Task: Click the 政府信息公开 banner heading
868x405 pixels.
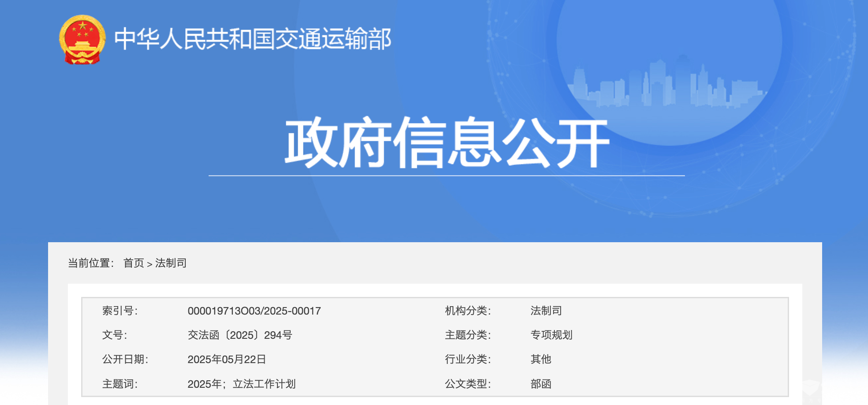Action: pos(446,143)
